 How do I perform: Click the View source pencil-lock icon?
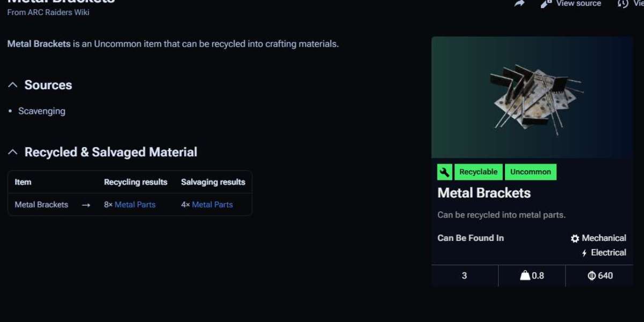(546, 3)
